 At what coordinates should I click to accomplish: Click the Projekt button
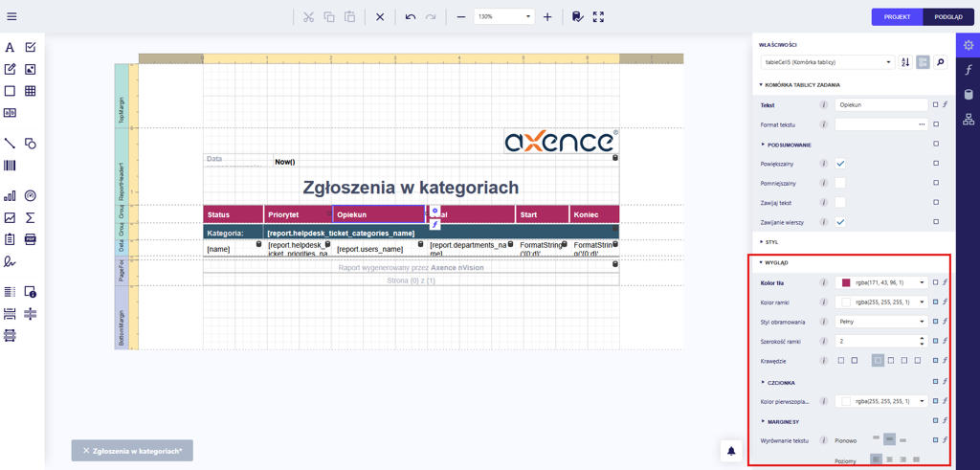click(897, 16)
